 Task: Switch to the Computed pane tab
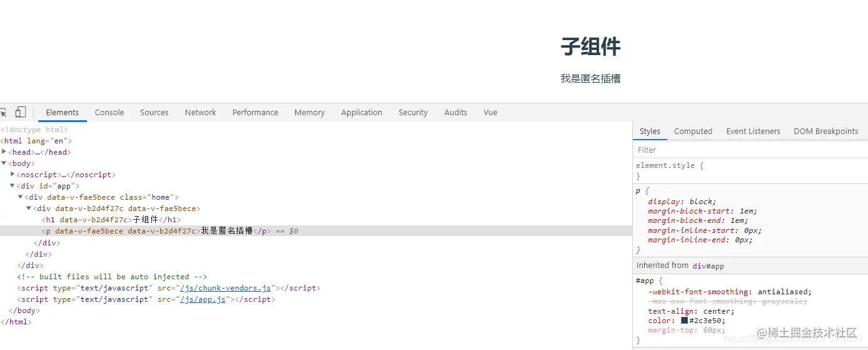(x=693, y=131)
